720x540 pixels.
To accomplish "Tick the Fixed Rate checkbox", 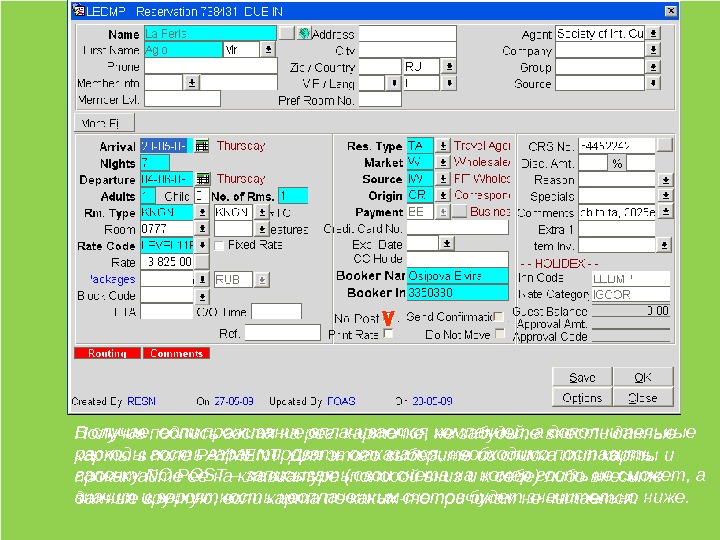I will coord(219,246).
